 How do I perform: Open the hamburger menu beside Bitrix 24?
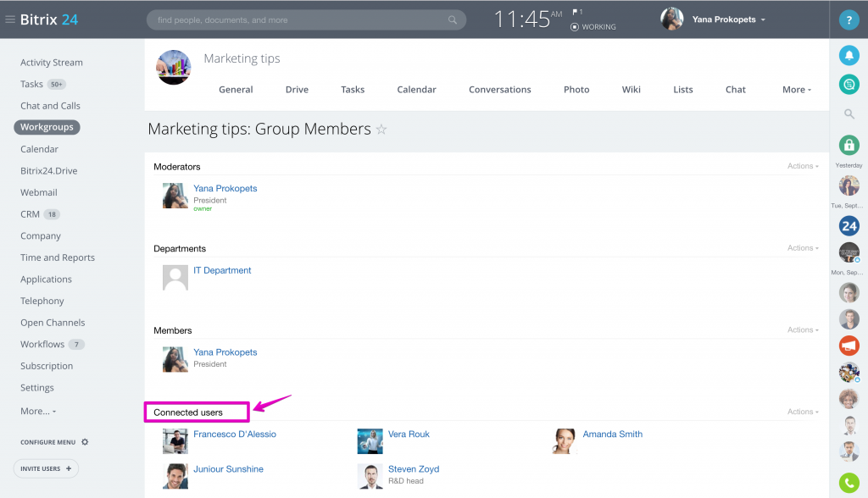[x=10, y=19]
